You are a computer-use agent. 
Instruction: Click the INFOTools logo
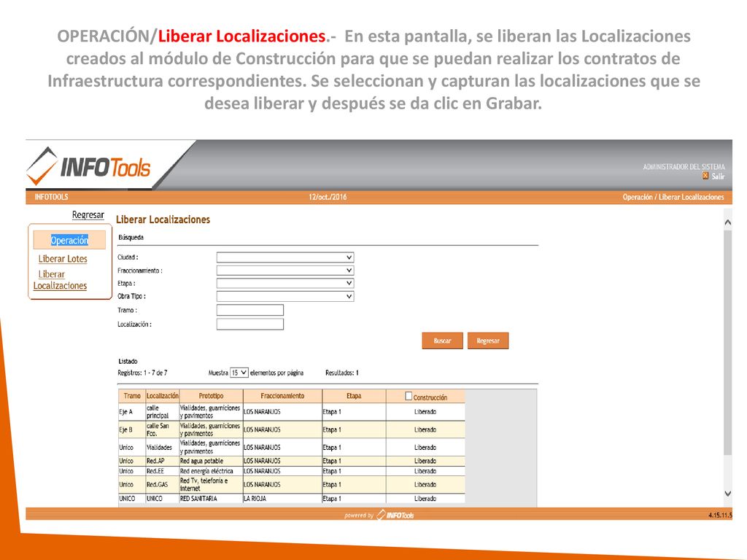tap(88, 167)
